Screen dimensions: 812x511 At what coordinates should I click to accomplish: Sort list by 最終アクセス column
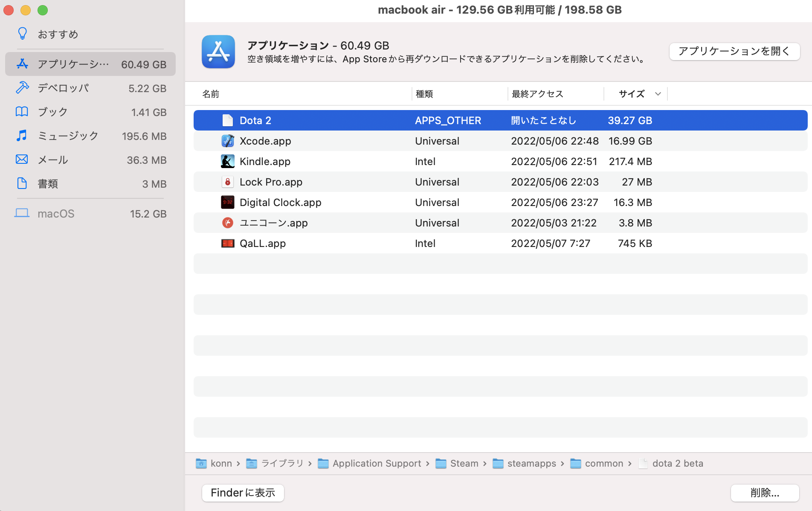click(537, 94)
